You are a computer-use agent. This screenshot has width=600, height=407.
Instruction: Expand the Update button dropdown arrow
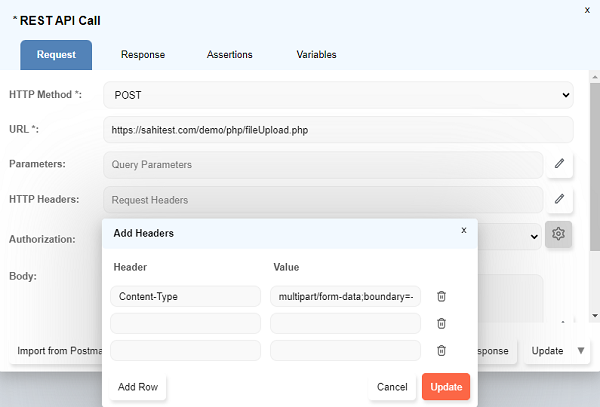point(581,351)
